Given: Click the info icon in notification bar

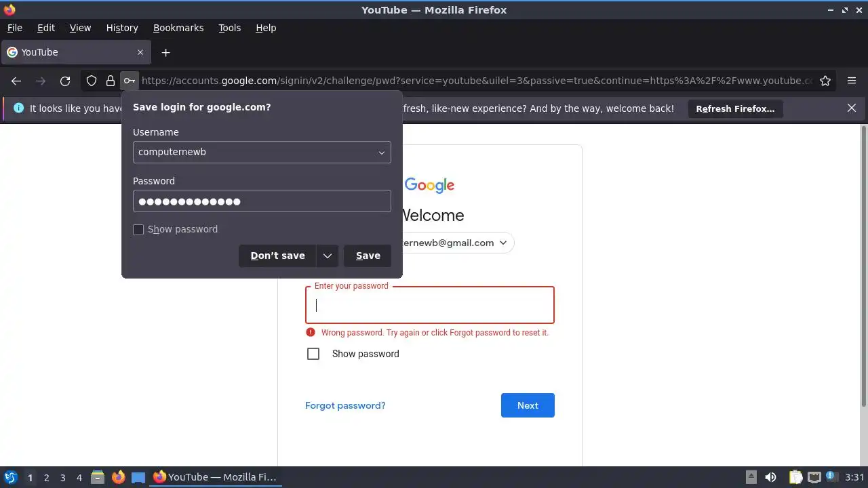Looking at the screenshot, I should (x=18, y=108).
